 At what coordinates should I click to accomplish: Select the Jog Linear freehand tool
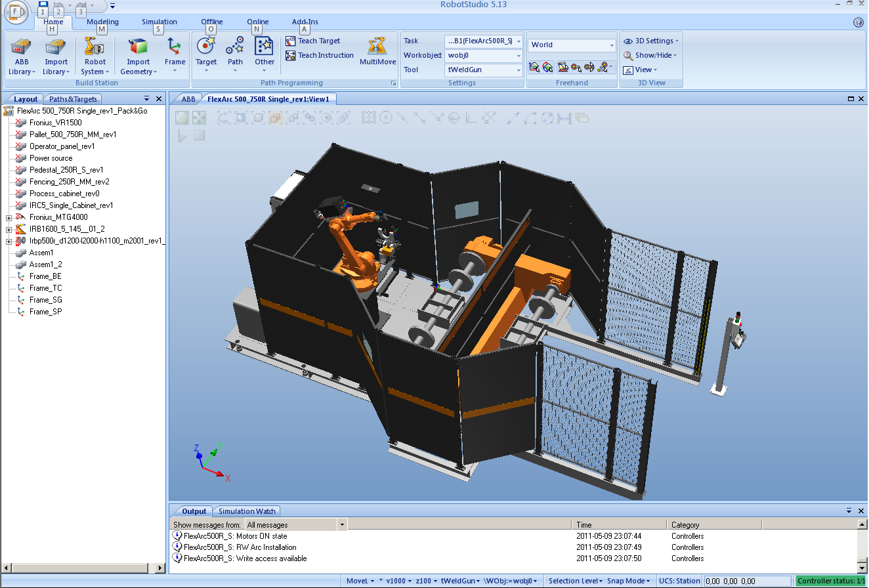click(x=576, y=67)
